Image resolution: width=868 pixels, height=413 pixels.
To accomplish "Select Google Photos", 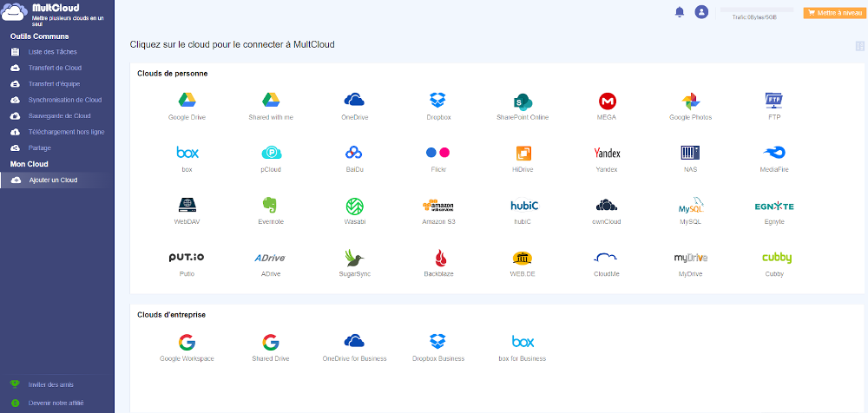I will [690, 107].
